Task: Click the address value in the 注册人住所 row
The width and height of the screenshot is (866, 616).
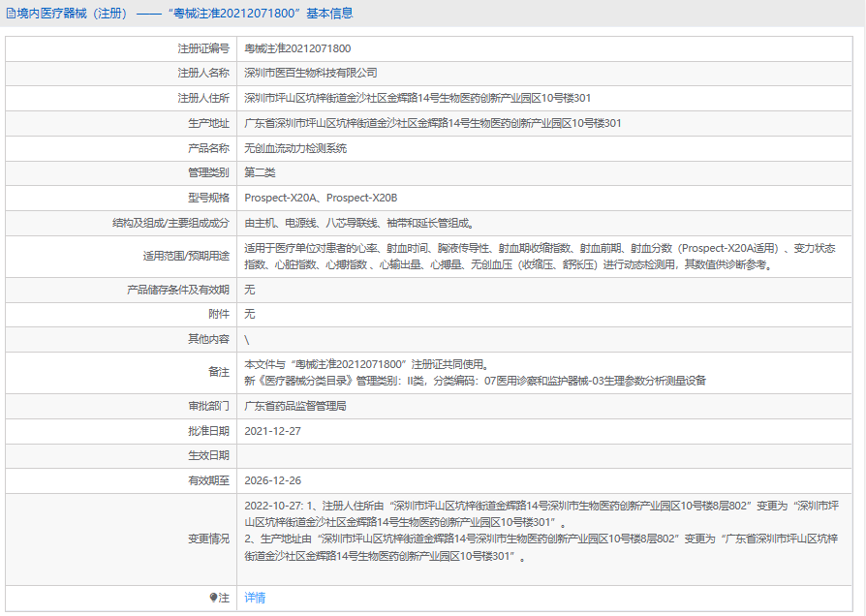Action: click(418, 99)
